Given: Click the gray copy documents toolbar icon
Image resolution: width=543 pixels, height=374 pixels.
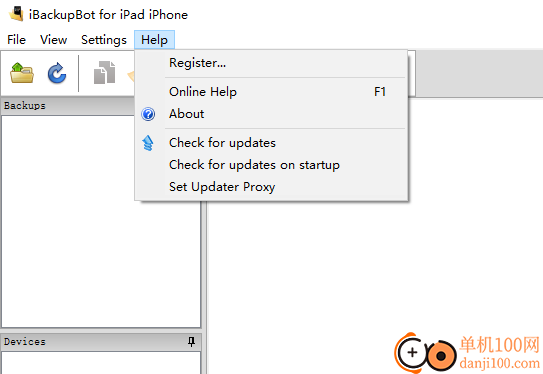Looking at the screenshot, I should (105, 73).
